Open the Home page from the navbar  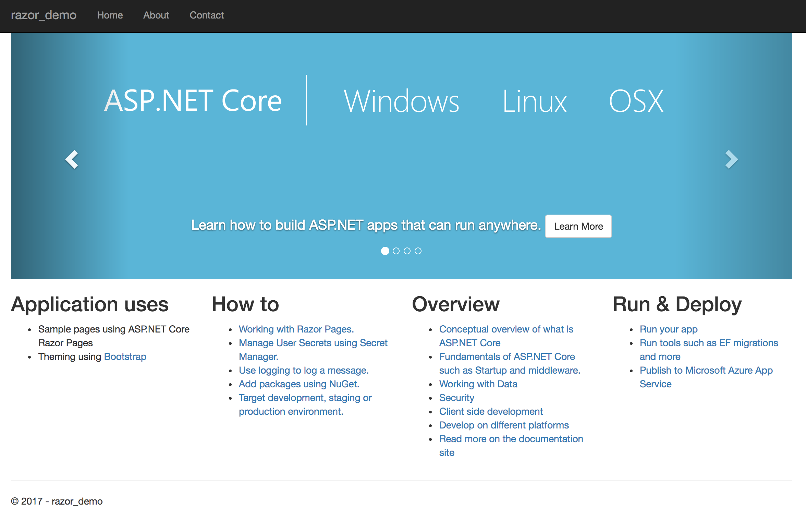coord(110,15)
